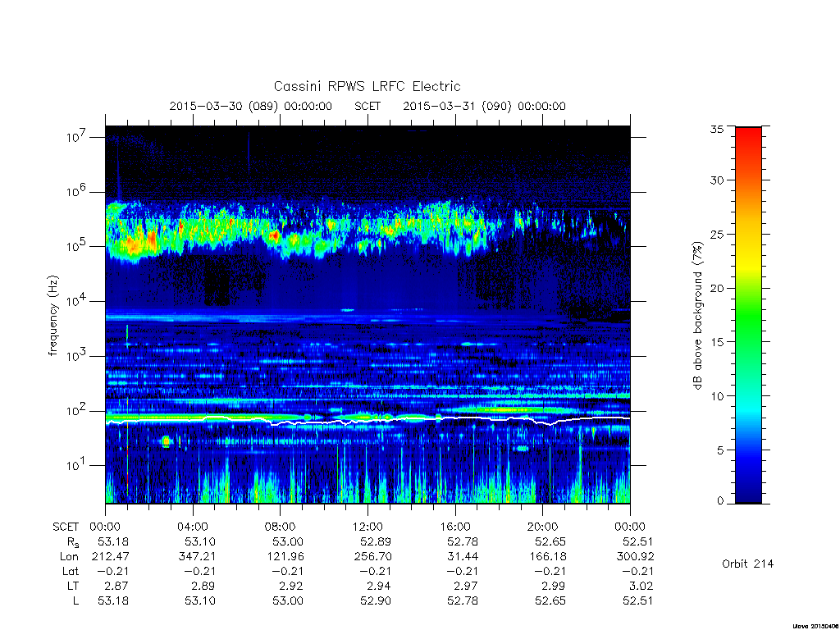Click the Lon value 256.70
Viewport: 840px width, 630px height.
point(373,557)
